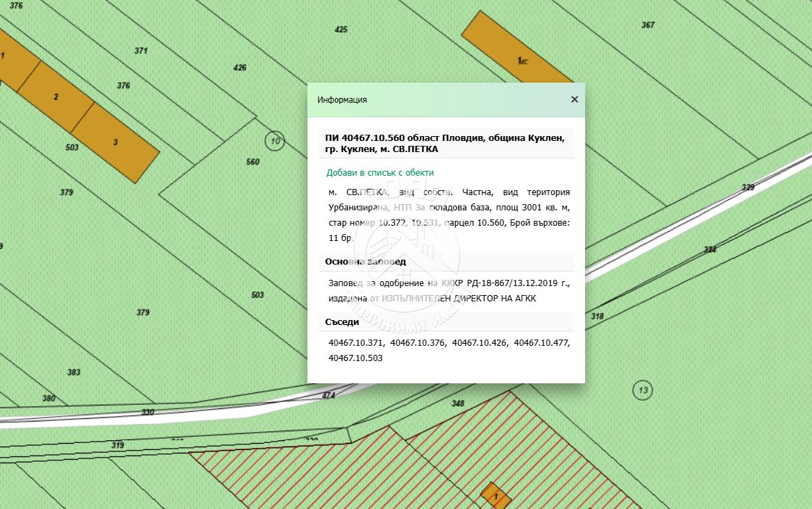Viewport: 812px width, 509px height.
Task: Click the small building 1 in hatched area
Action: pos(496,496)
